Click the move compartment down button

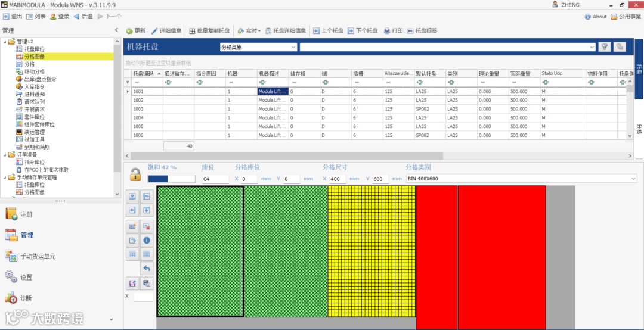[x=147, y=210]
